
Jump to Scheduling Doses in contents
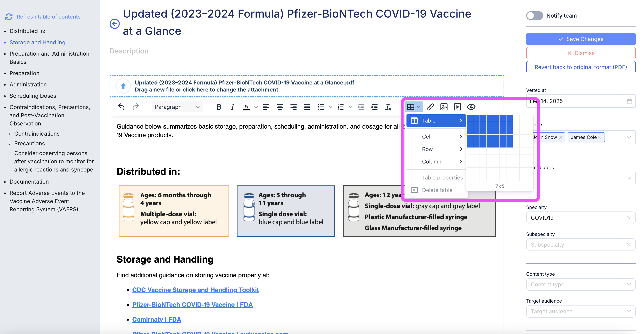click(33, 96)
